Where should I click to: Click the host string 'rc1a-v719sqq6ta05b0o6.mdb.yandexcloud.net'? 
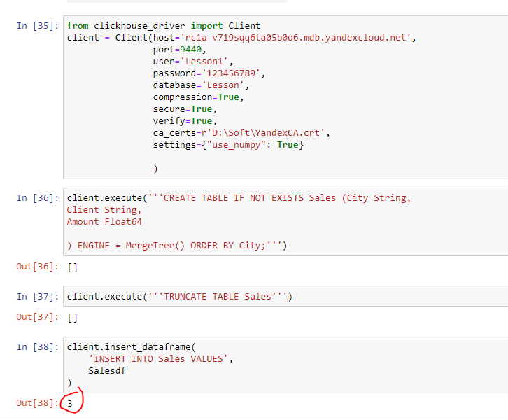(296, 38)
